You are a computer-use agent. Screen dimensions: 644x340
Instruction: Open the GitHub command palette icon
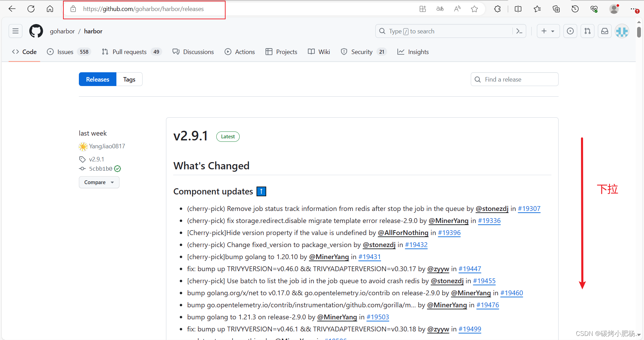(x=519, y=31)
